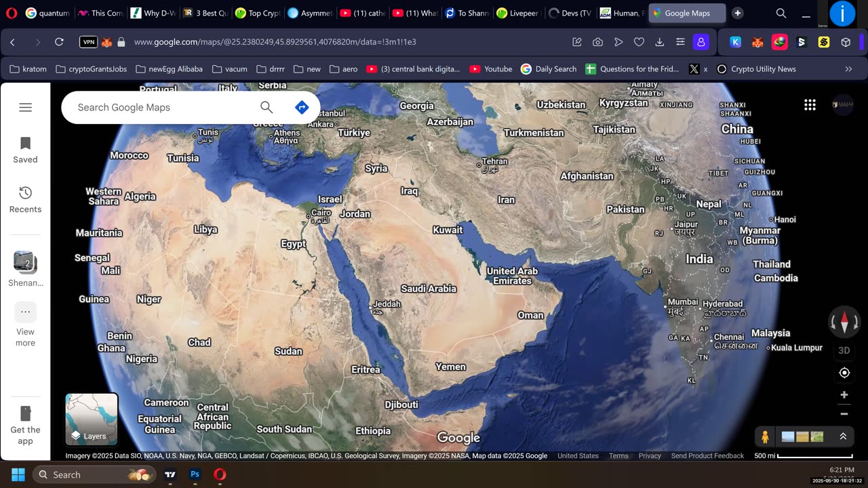Open browser downloads icon

coord(659,42)
